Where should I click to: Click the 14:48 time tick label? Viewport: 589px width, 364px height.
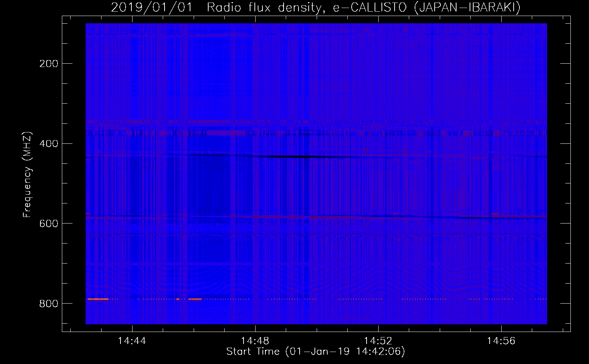[x=255, y=341]
